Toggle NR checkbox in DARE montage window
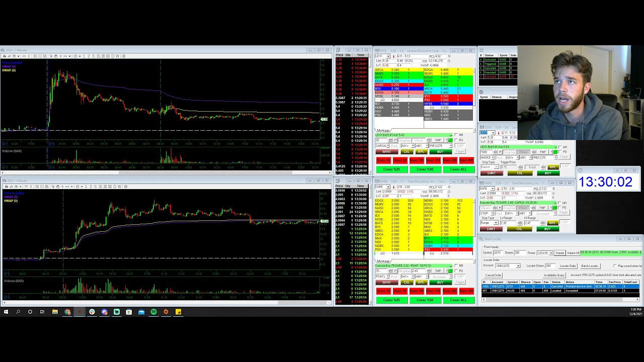644x362 pixels. (456, 265)
